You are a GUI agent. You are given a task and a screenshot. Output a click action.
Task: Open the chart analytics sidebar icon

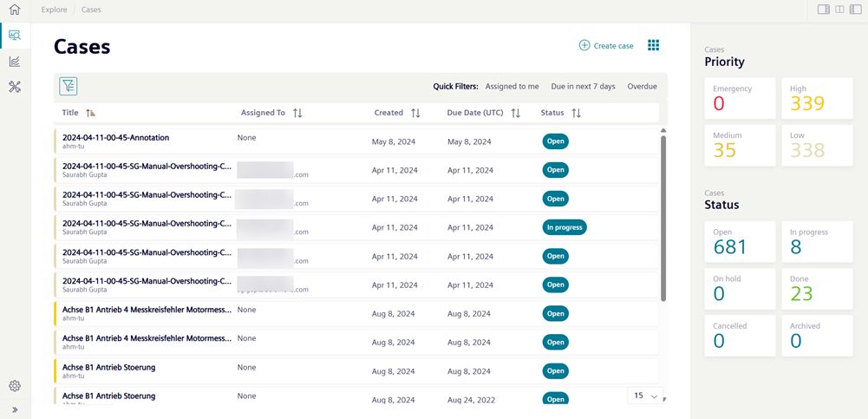15,62
